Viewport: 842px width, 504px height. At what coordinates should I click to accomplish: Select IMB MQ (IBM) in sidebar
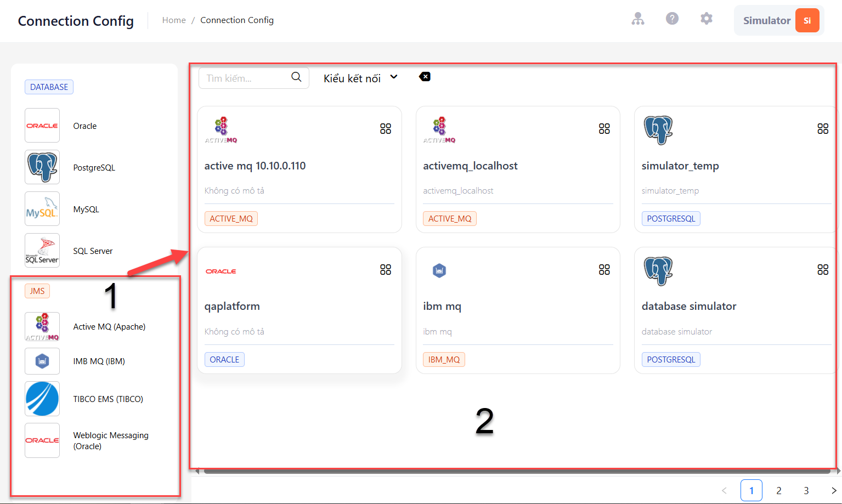tap(99, 361)
